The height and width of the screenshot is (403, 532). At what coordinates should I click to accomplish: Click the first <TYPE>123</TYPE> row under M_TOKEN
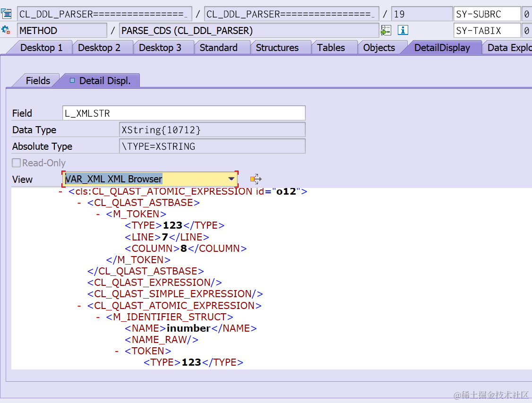pos(174,225)
